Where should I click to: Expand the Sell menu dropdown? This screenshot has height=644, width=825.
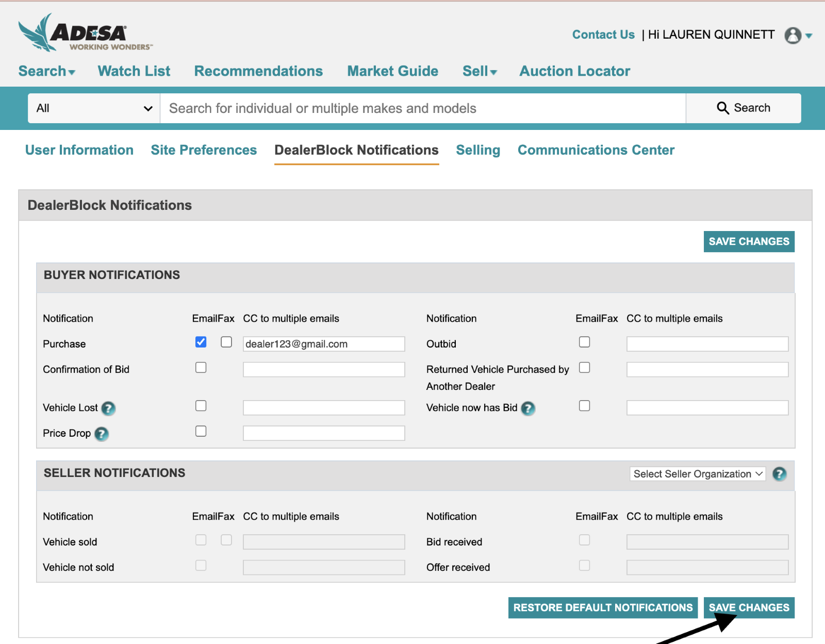tap(480, 71)
